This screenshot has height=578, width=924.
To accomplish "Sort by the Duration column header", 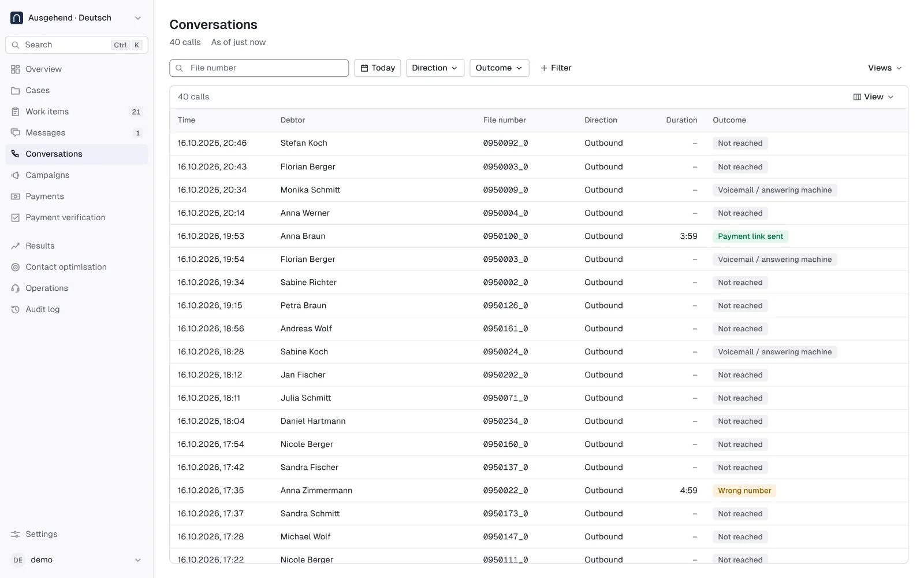I will click(x=681, y=120).
